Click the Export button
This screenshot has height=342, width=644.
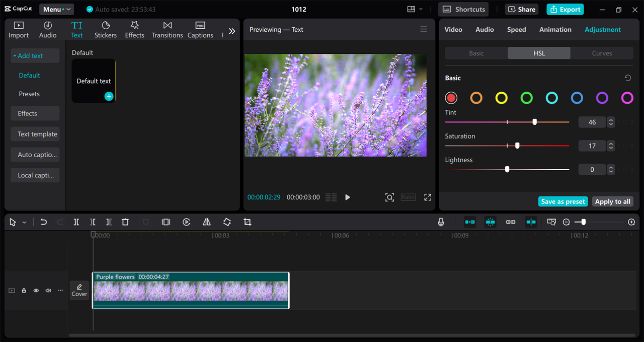click(565, 9)
